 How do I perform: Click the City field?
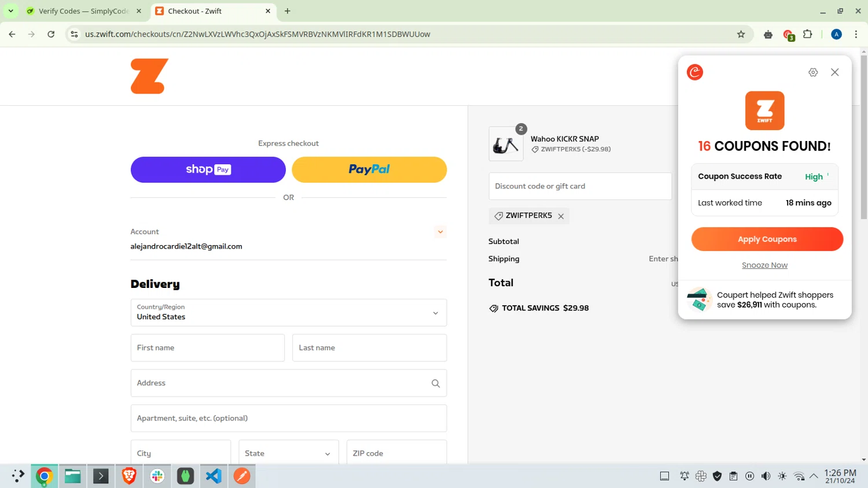coord(181,453)
